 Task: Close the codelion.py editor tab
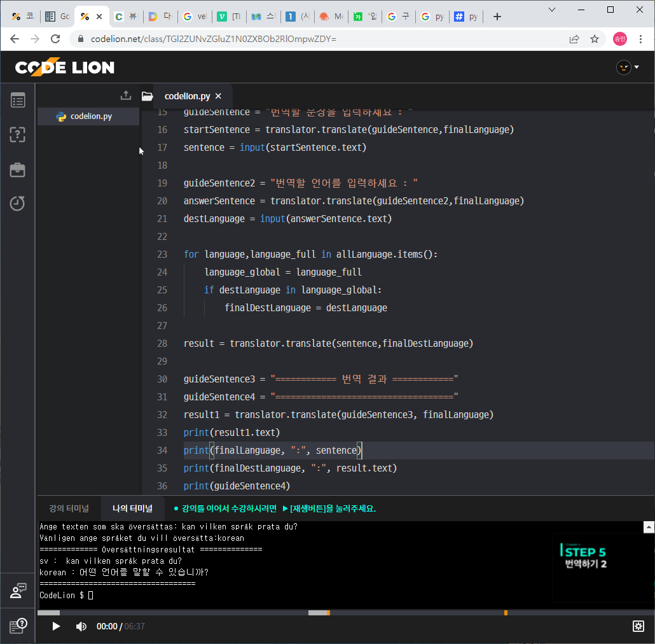(x=218, y=96)
